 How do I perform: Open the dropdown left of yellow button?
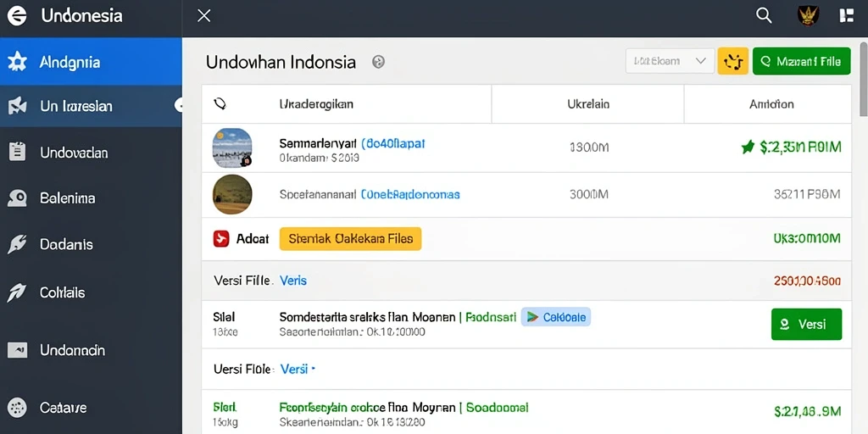[x=670, y=61]
